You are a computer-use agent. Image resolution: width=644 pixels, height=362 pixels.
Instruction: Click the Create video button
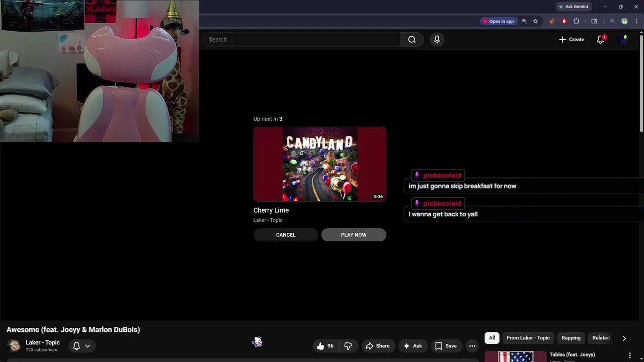point(572,39)
